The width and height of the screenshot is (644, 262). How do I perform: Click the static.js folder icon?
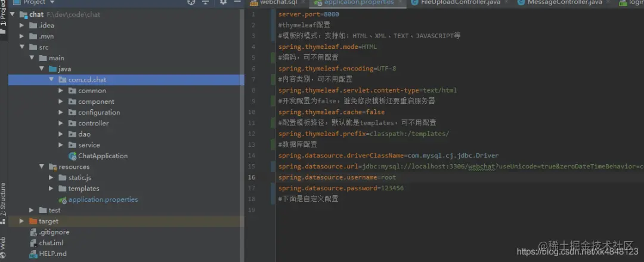pyautogui.click(x=63, y=178)
